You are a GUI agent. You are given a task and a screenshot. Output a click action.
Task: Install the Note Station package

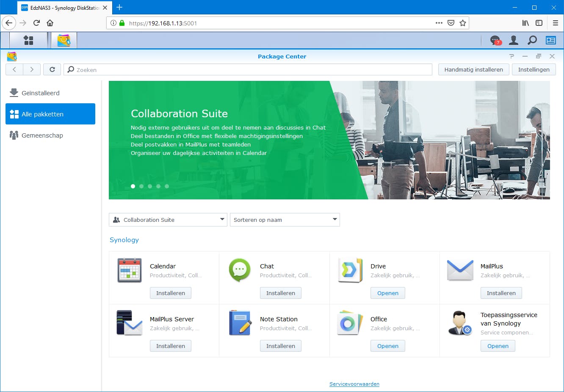click(281, 346)
